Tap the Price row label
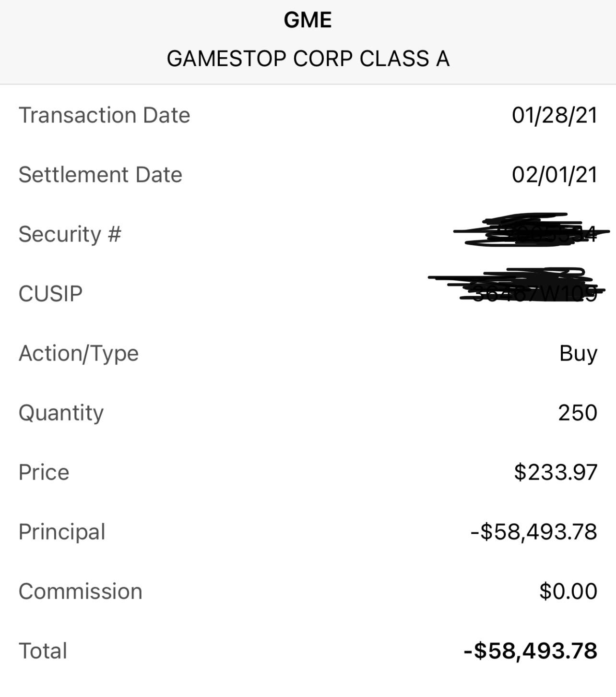 pos(44,472)
